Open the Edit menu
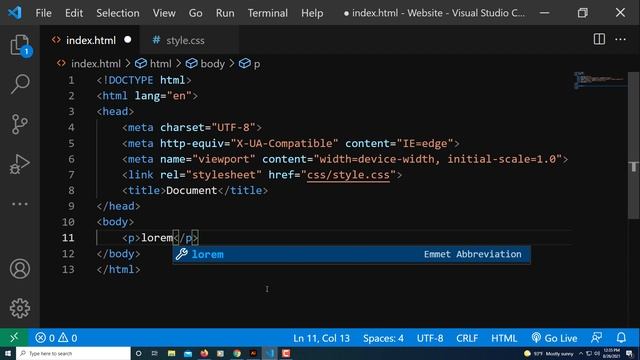The width and height of the screenshot is (640, 360). (x=74, y=13)
